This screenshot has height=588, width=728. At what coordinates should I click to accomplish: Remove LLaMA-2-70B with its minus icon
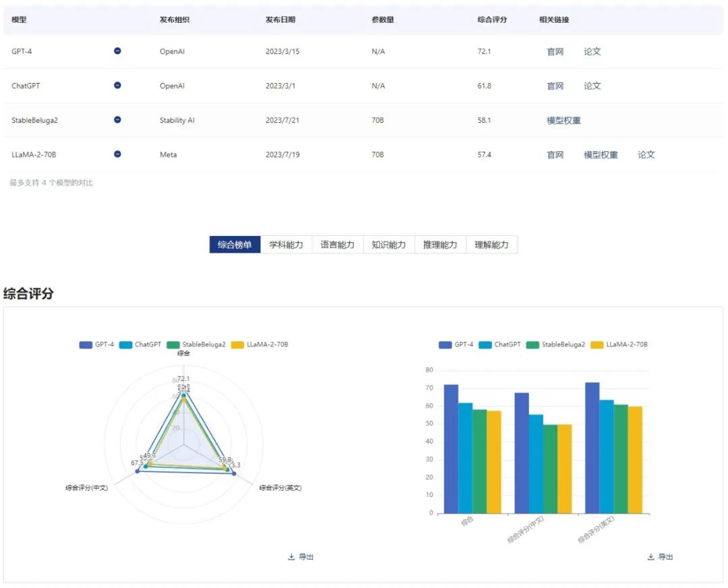coord(117,154)
